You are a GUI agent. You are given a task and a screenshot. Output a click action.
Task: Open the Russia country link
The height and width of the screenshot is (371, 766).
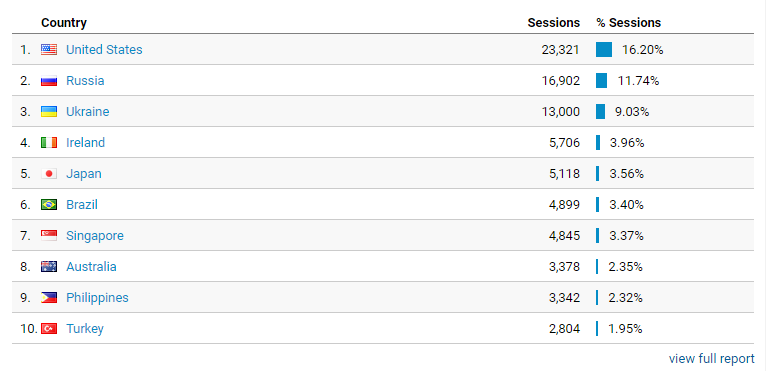85,81
